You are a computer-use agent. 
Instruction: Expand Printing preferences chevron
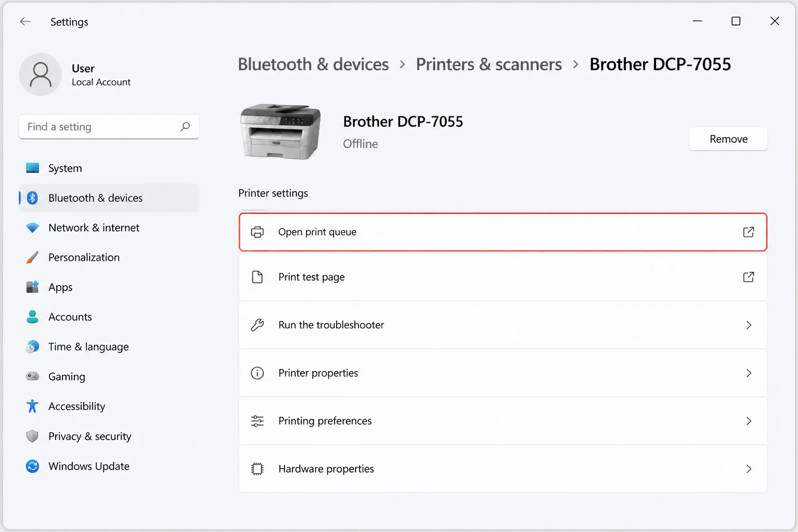(749, 421)
